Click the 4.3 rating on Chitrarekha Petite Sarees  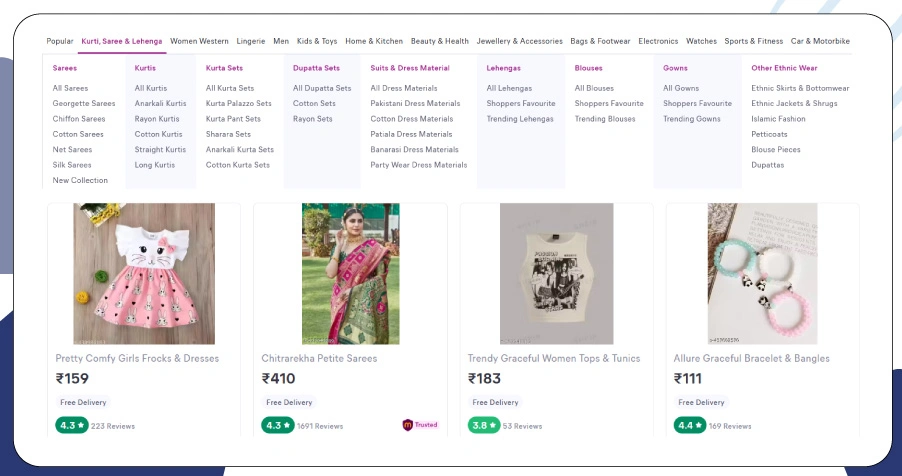pos(277,425)
